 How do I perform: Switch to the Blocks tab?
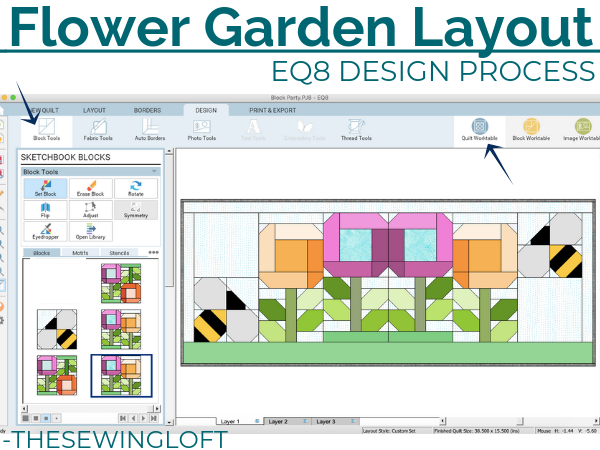coord(42,253)
